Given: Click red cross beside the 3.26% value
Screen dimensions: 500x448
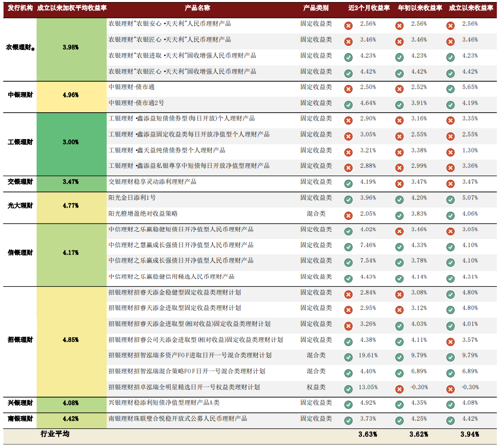Looking at the screenshot, I should pyautogui.click(x=348, y=326).
